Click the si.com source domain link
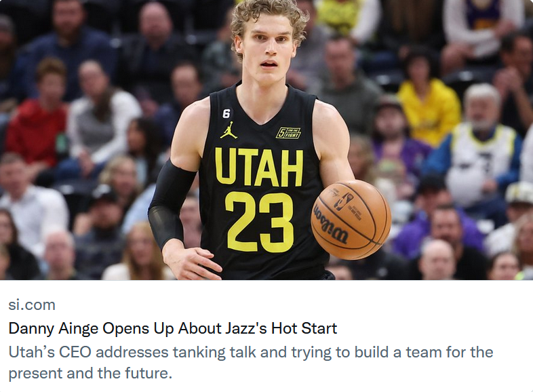This screenshot has width=533, height=392. (x=32, y=305)
